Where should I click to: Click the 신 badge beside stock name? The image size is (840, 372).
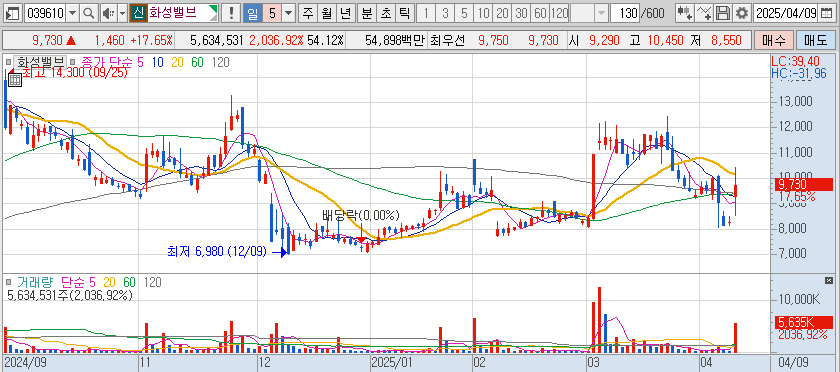[138, 13]
